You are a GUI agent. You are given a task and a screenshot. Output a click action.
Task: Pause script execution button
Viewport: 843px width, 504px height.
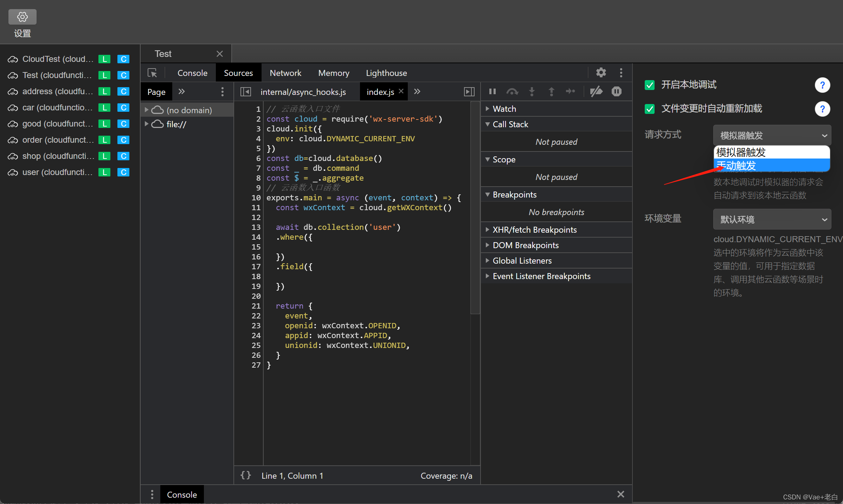(x=492, y=92)
